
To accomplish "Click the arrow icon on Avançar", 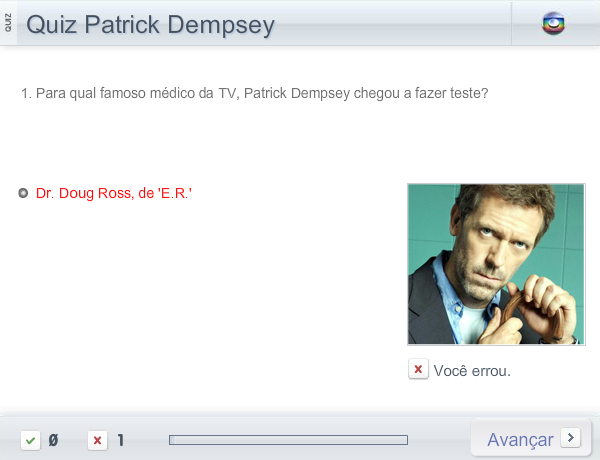I will pos(571,437).
